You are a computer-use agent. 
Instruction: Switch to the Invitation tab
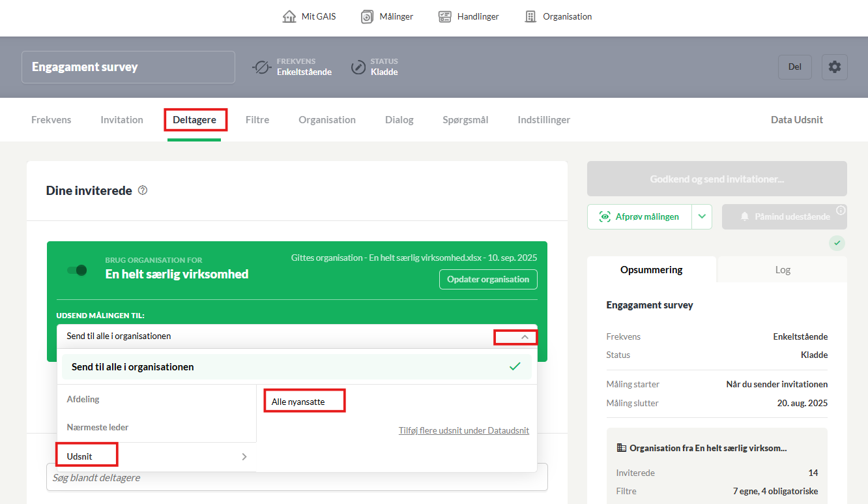[x=122, y=120]
